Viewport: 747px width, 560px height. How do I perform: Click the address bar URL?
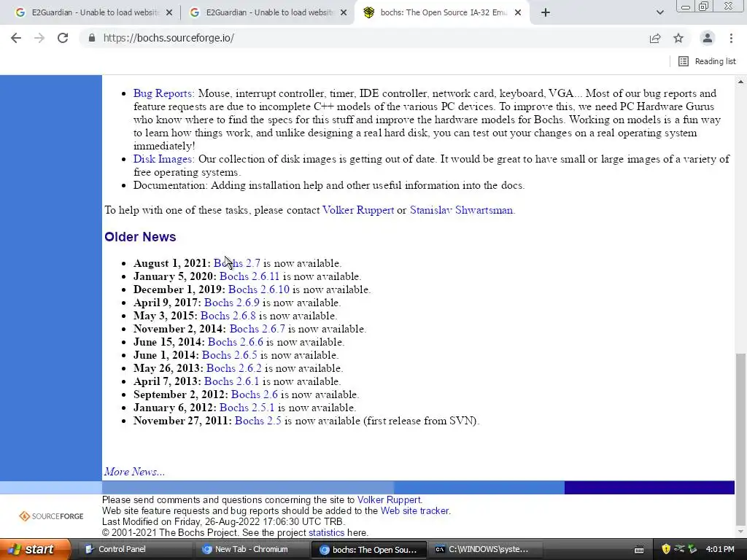click(x=169, y=38)
